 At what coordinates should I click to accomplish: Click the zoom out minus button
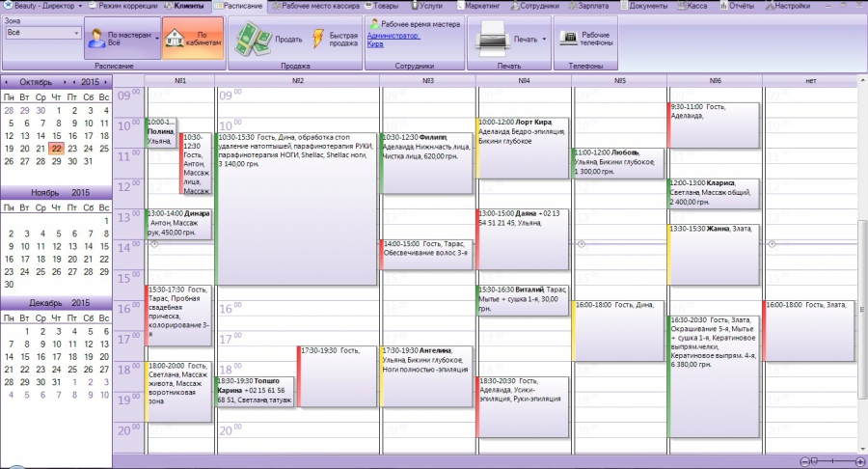tap(804, 461)
